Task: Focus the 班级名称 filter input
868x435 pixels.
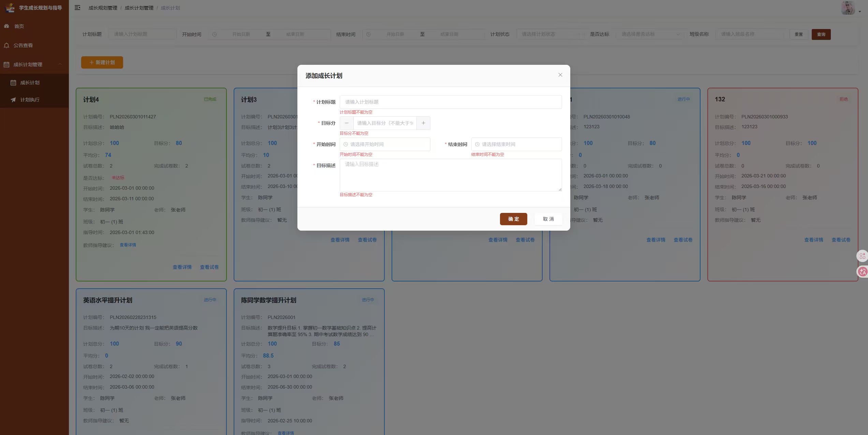Action: 749,34
